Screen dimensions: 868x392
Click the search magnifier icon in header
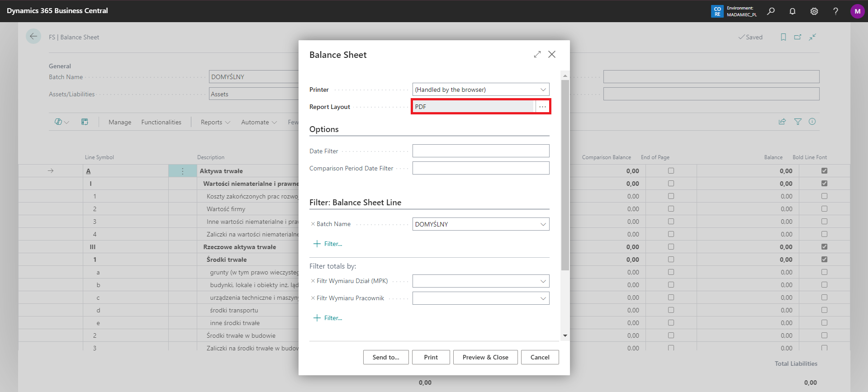pyautogui.click(x=771, y=11)
